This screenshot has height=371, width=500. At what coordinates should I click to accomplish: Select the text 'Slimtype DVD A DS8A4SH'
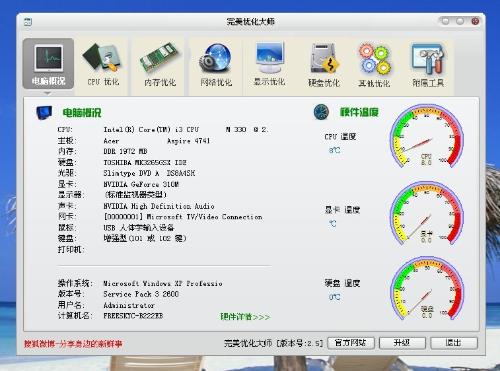(x=149, y=173)
